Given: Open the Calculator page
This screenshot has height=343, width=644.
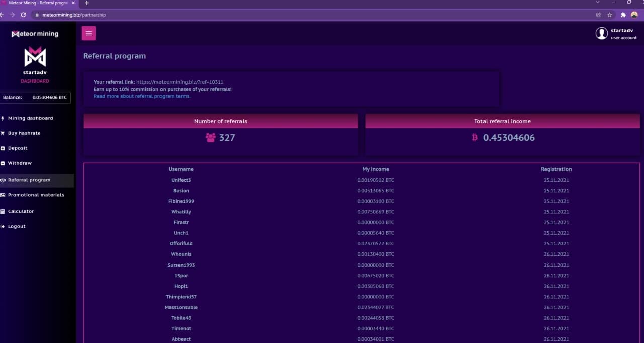Looking at the screenshot, I should (21, 211).
